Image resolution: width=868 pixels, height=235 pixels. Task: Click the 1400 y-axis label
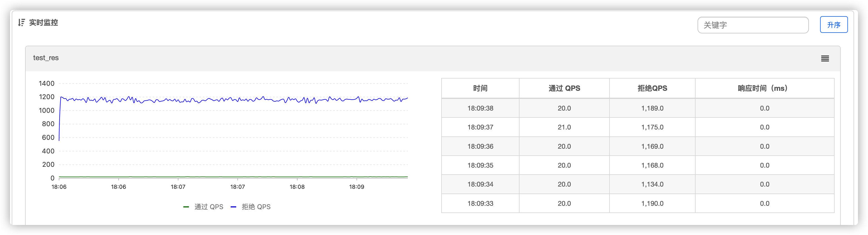[47, 84]
